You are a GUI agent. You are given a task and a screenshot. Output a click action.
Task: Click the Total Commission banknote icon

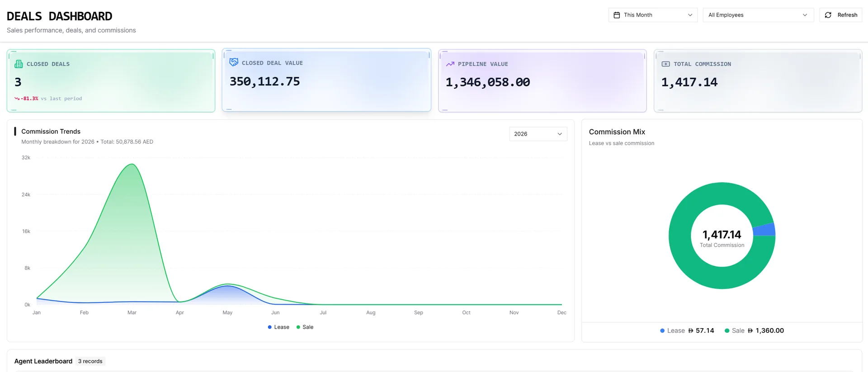tap(666, 64)
